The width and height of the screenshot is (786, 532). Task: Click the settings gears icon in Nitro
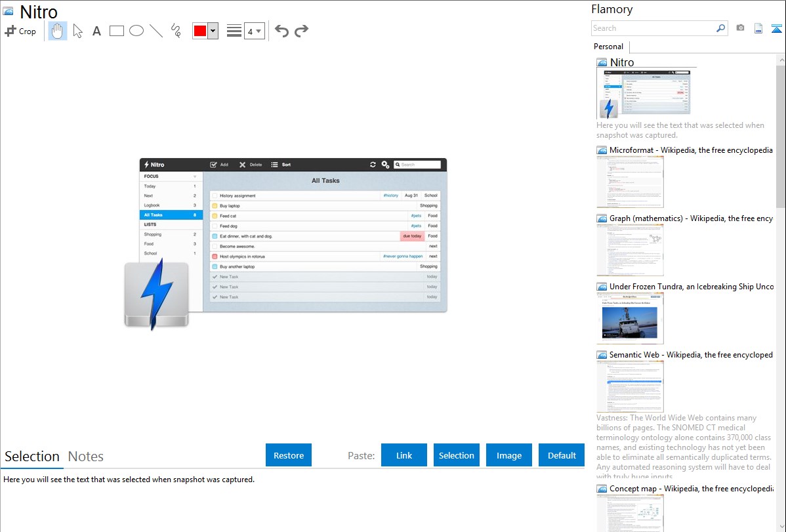(x=385, y=165)
